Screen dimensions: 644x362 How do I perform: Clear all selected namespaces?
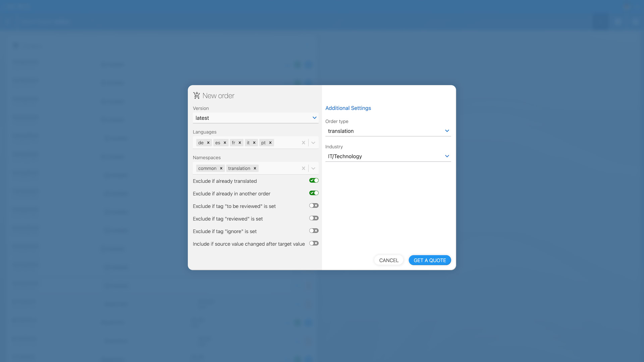[x=303, y=168]
